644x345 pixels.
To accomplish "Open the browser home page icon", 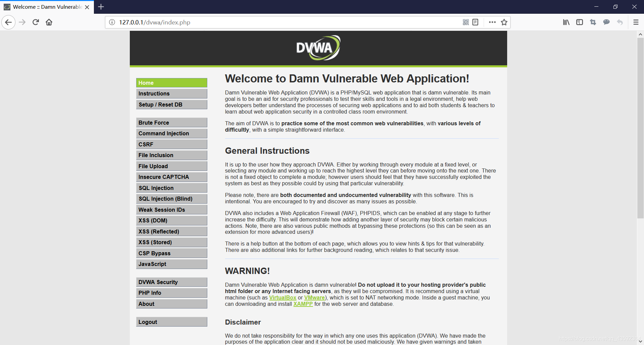I will point(49,22).
